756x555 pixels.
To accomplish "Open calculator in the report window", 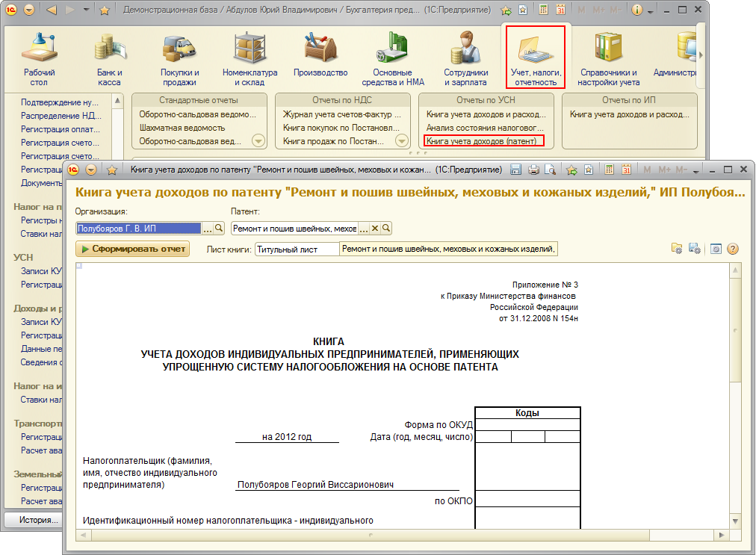I will coord(610,170).
